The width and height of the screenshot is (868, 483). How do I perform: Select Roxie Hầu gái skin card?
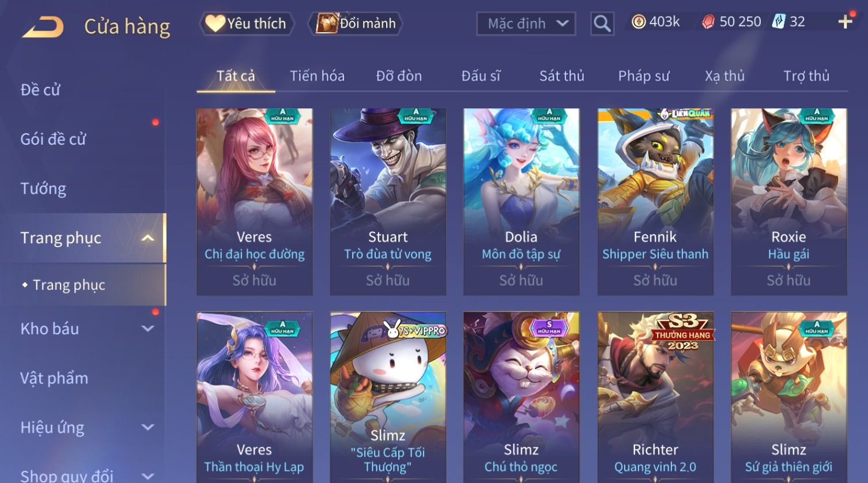click(x=788, y=202)
